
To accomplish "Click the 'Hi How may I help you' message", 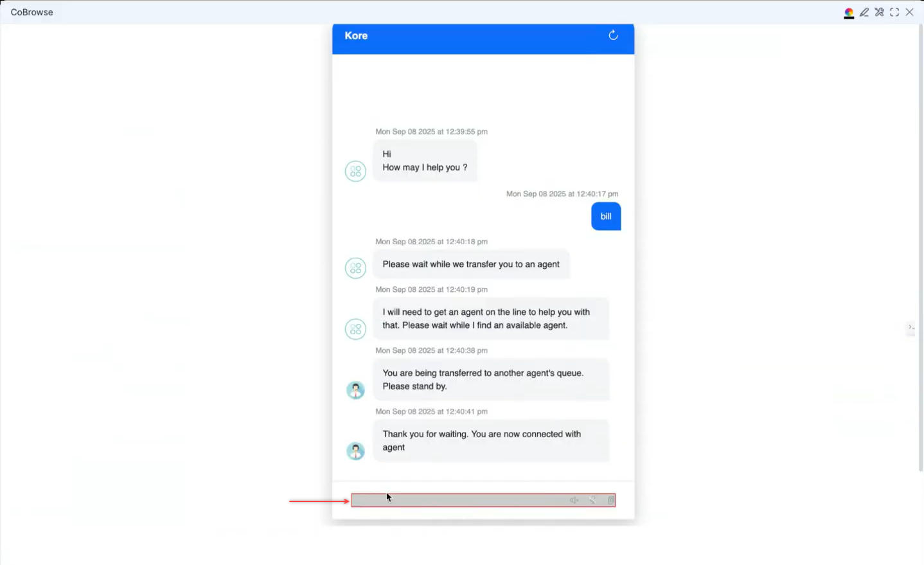I will 425,161.
